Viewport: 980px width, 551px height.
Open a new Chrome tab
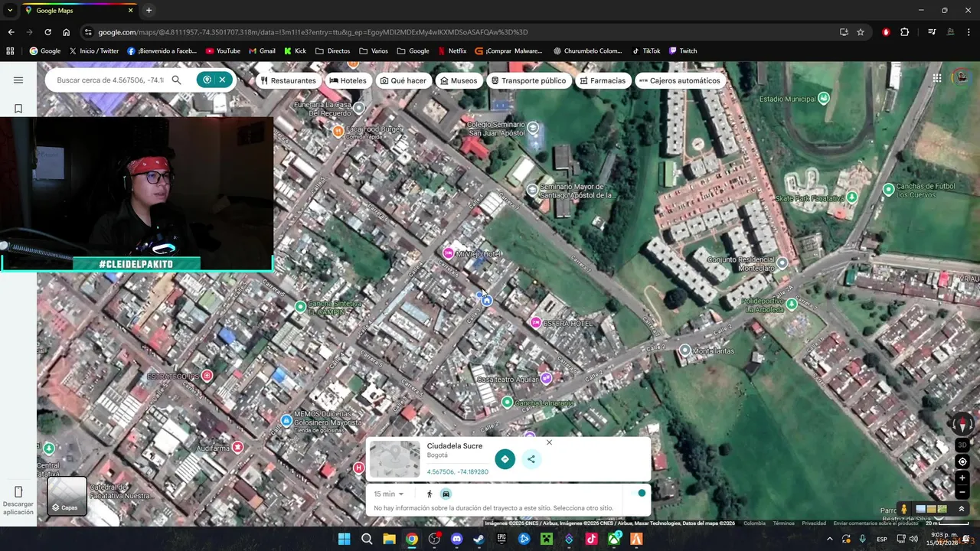coord(149,11)
